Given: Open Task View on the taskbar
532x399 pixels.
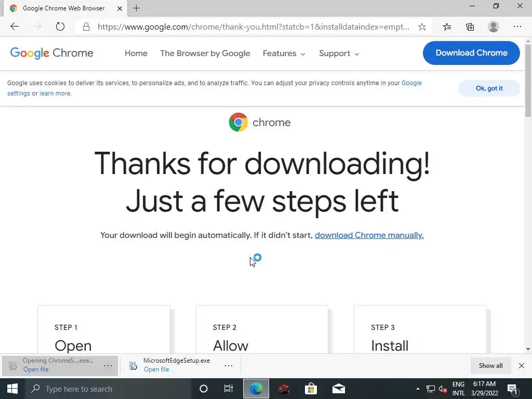Looking at the screenshot, I should tap(229, 389).
